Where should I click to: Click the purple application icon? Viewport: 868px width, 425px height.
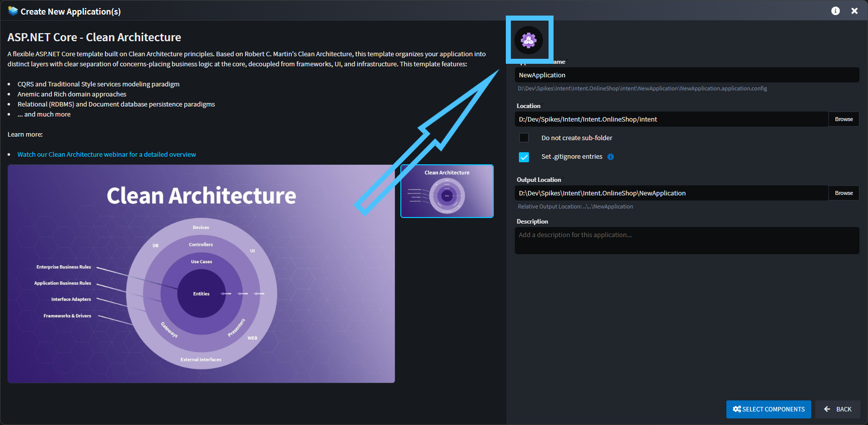tap(528, 40)
